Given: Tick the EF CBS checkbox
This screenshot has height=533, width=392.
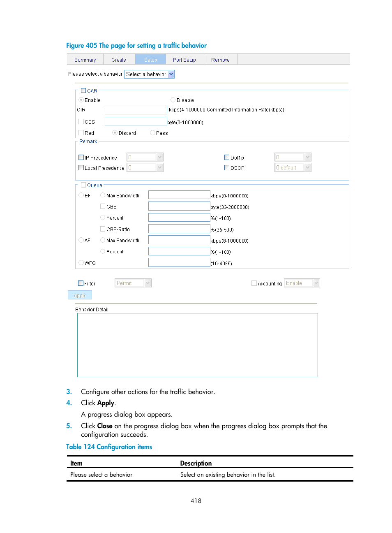Looking at the screenshot, I should pyautogui.click(x=103, y=206).
